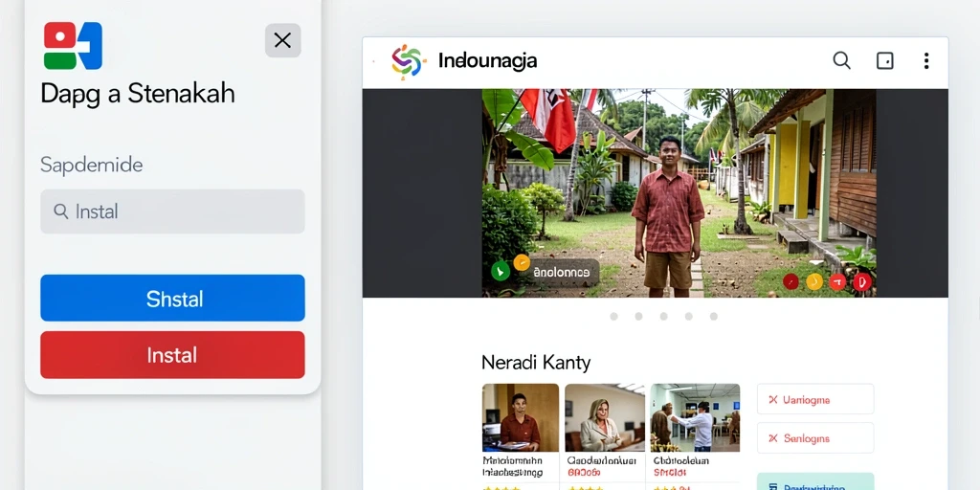This screenshot has height=490, width=980.
Task: Click the blue Shstal button
Action: (172, 299)
